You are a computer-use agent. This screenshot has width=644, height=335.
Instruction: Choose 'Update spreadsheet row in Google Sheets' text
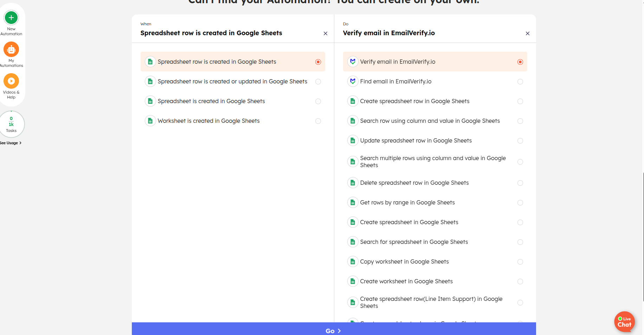[416, 141]
